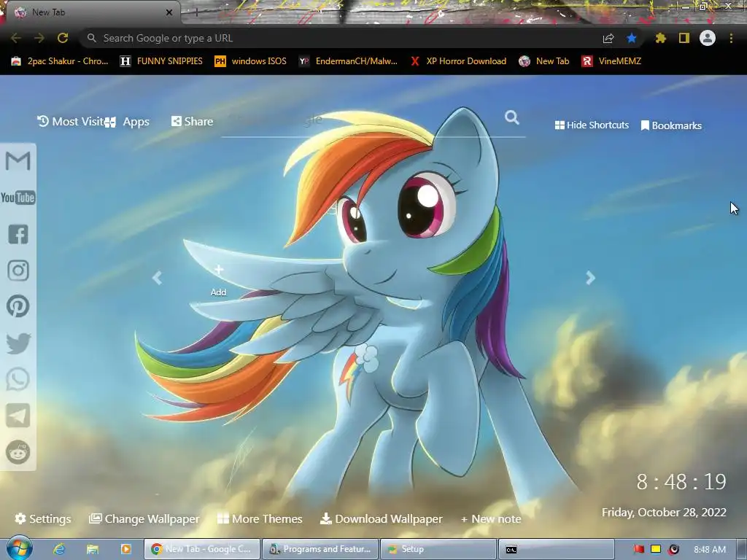
Task: Open Instagram shortcut icon
Action: 18,271
